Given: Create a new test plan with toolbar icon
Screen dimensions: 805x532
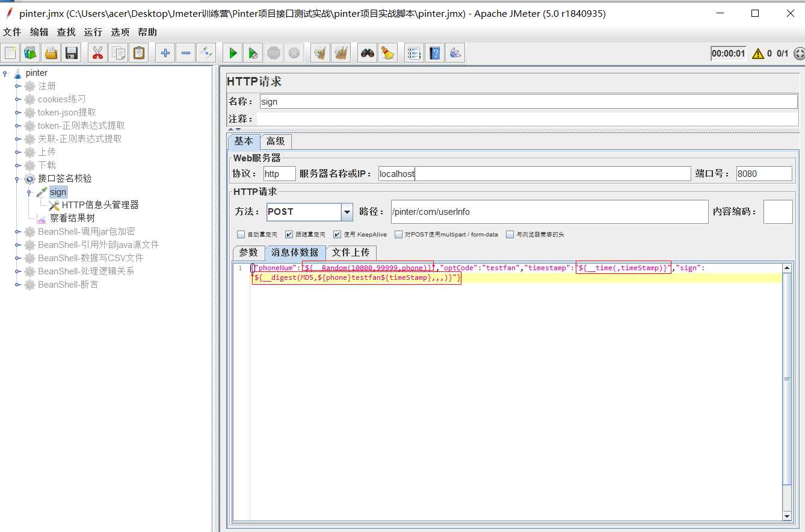Looking at the screenshot, I should (x=10, y=53).
